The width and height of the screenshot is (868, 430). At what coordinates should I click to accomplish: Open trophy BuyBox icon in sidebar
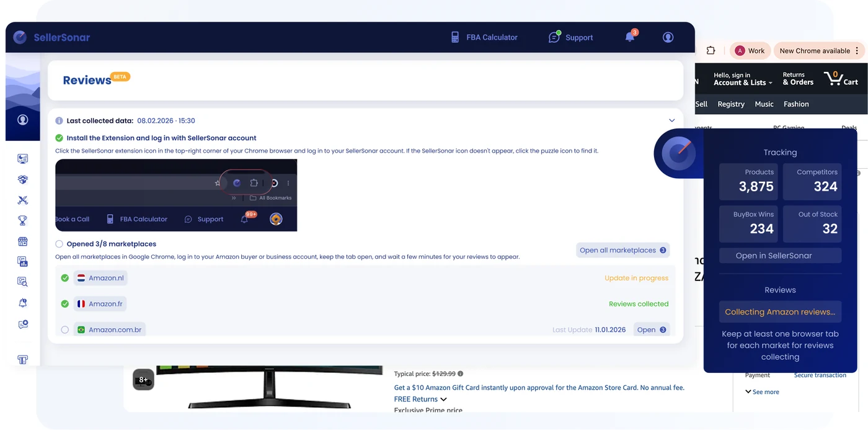click(23, 220)
